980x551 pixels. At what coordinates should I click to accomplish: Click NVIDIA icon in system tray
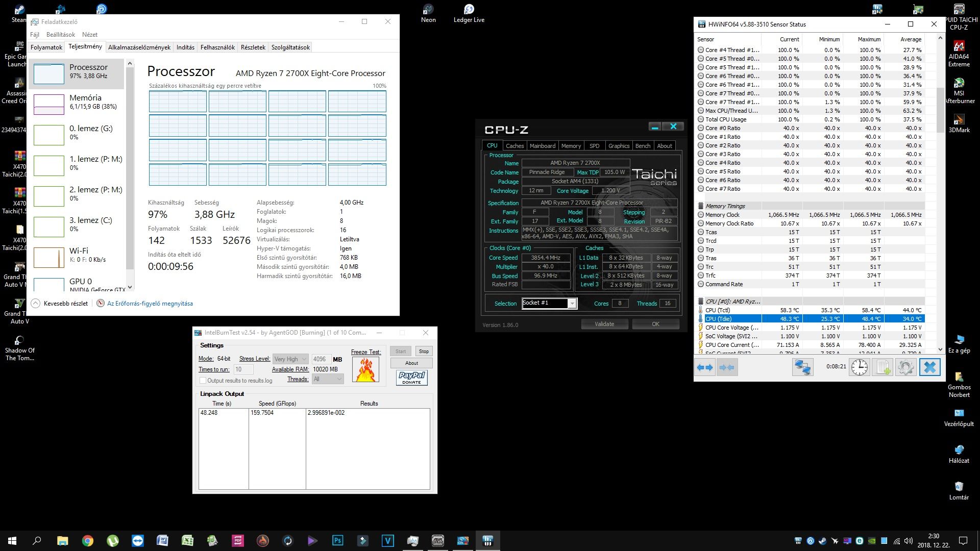pos(872,541)
